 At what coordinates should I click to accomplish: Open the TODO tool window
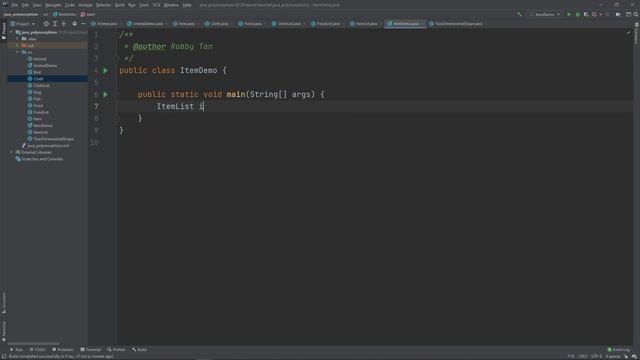click(x=37, y=349)
